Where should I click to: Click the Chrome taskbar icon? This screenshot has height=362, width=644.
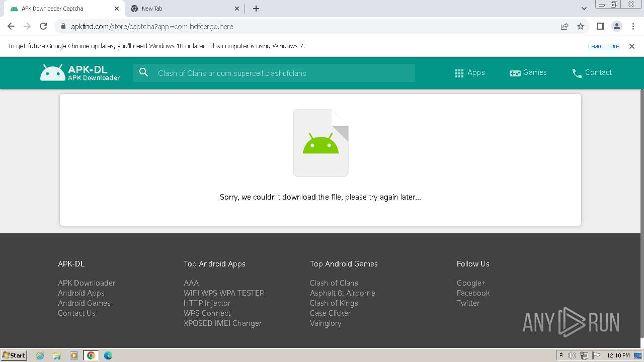point(91,355)
